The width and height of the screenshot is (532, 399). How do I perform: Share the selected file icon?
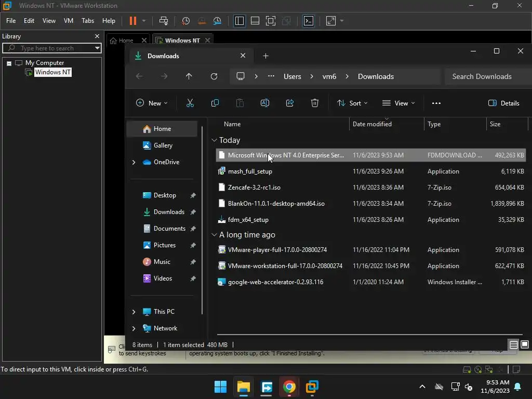[290, 103]
